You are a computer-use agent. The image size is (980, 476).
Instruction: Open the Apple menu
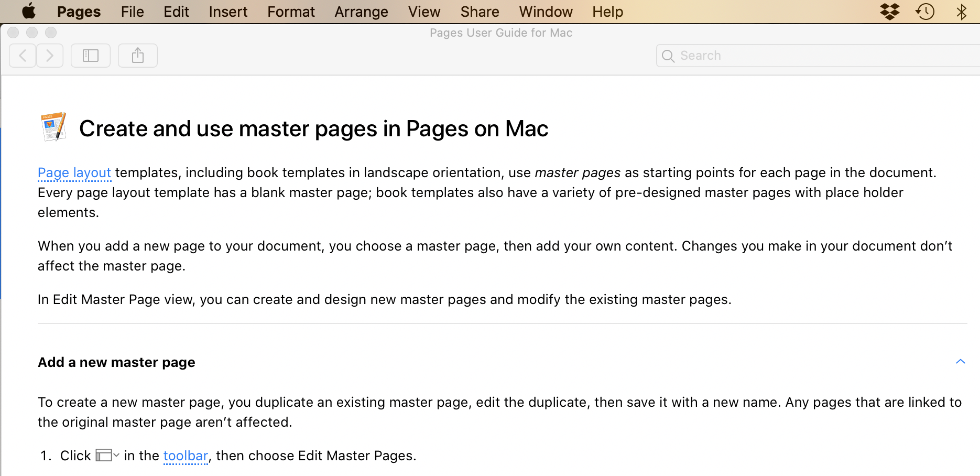pyautogui.click(x=29, y=12)
